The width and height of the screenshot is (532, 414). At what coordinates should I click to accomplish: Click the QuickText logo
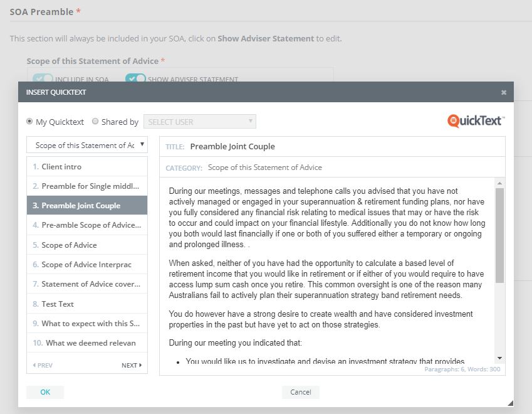[x=476, y=121]
